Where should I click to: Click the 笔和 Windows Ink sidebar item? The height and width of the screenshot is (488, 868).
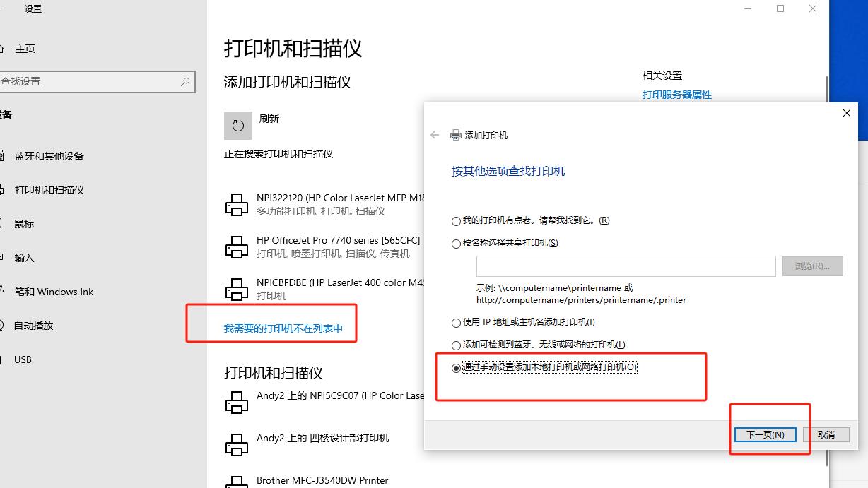pyautogui.click(x=53, y=292)
